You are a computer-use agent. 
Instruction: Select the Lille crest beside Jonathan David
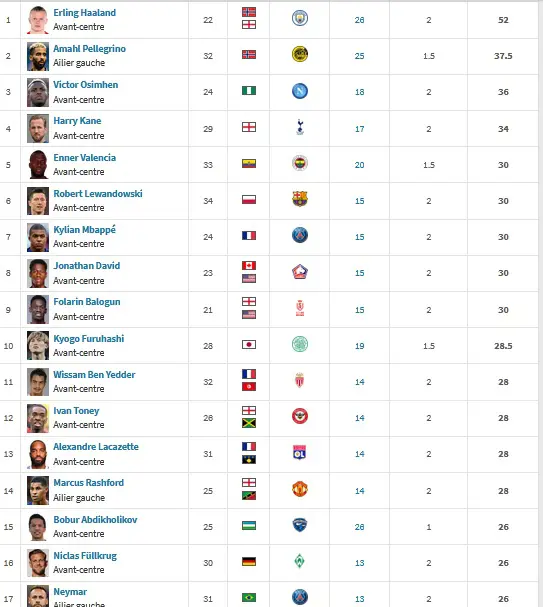pos(300,272)
